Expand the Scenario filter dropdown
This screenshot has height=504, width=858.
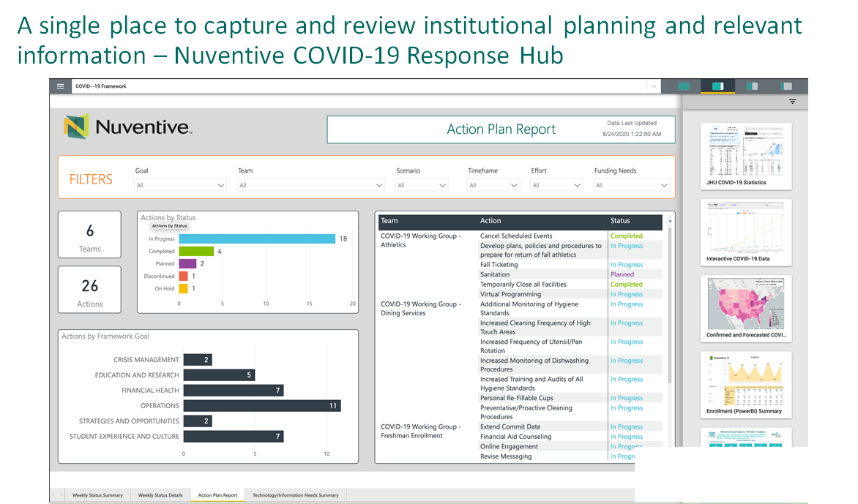[x=422, y=185]
